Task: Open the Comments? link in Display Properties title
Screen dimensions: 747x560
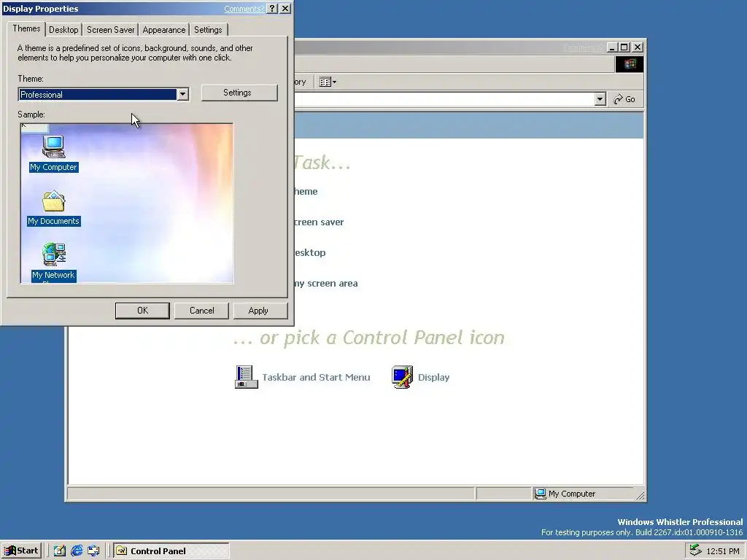Action: (244, 9)
